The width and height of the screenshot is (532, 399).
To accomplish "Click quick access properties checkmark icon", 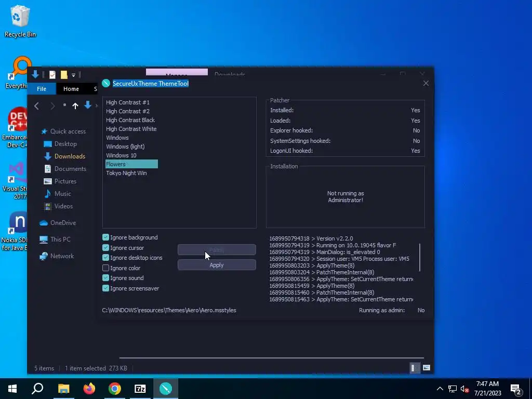I will [x=52, y=75].
